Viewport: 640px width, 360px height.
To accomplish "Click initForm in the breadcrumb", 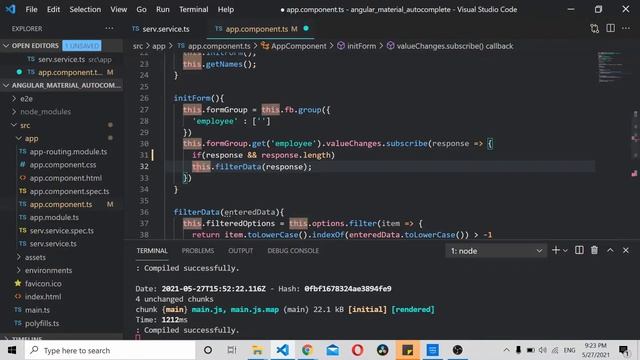I will click(361, 46).
